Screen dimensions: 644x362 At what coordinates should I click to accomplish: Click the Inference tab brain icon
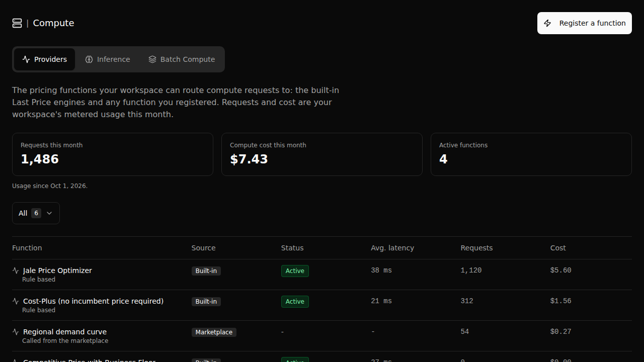[89, 59]
